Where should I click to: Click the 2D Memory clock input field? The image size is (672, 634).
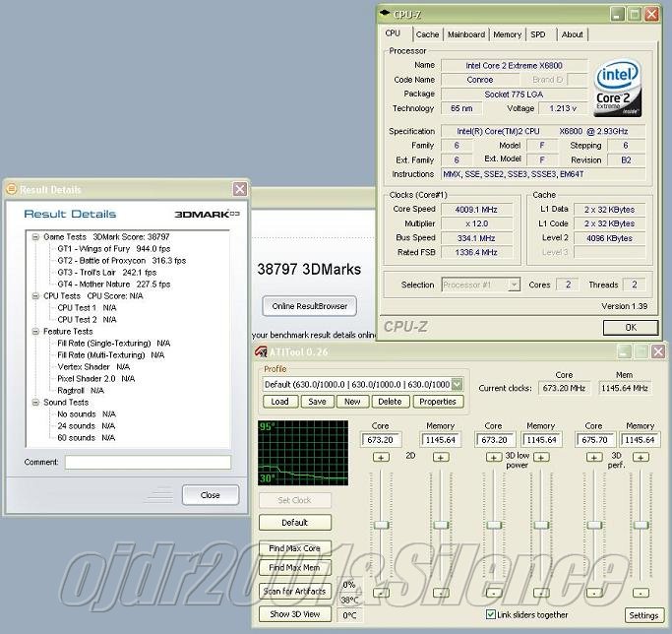[x=440, y=440]
